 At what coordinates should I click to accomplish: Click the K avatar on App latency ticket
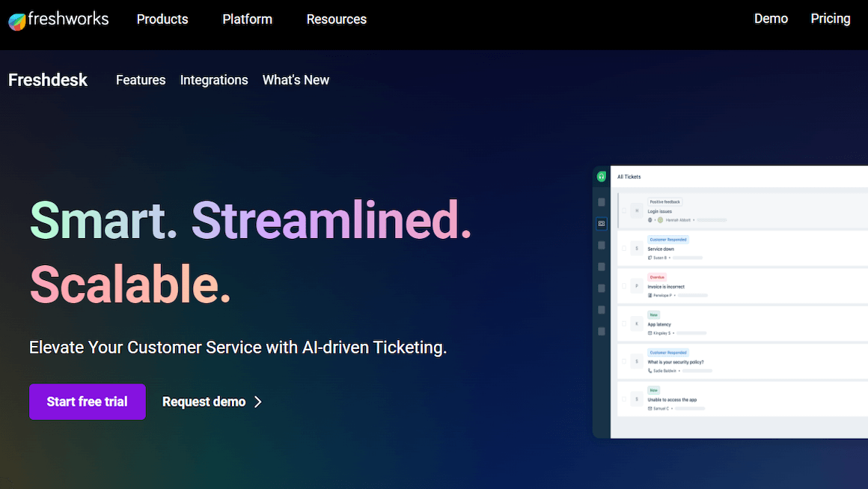click(637, 324)
